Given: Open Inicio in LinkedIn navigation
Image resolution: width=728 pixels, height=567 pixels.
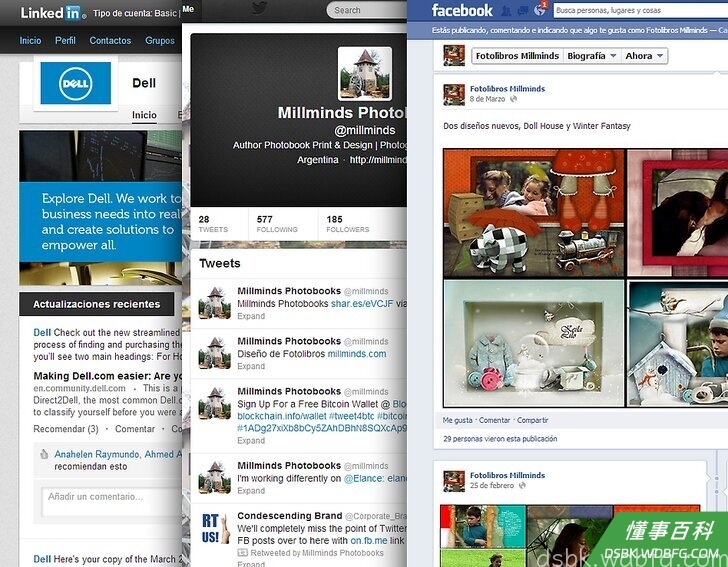Looking at the screenshot, I should point(30,40).
